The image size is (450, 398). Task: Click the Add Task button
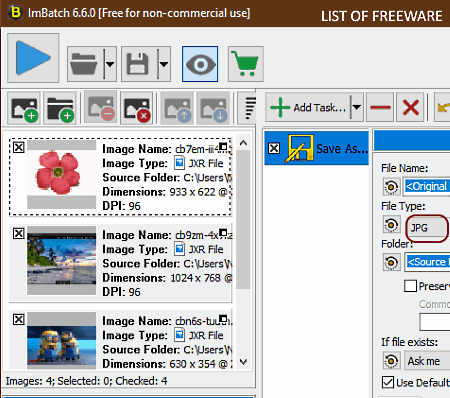(308, 107)
